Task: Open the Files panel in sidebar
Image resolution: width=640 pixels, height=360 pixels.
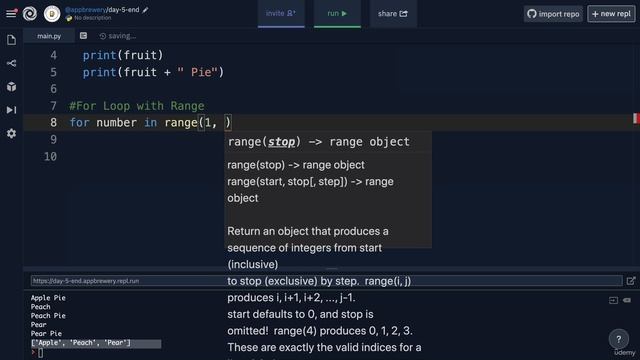Action: tap(11, 40)
